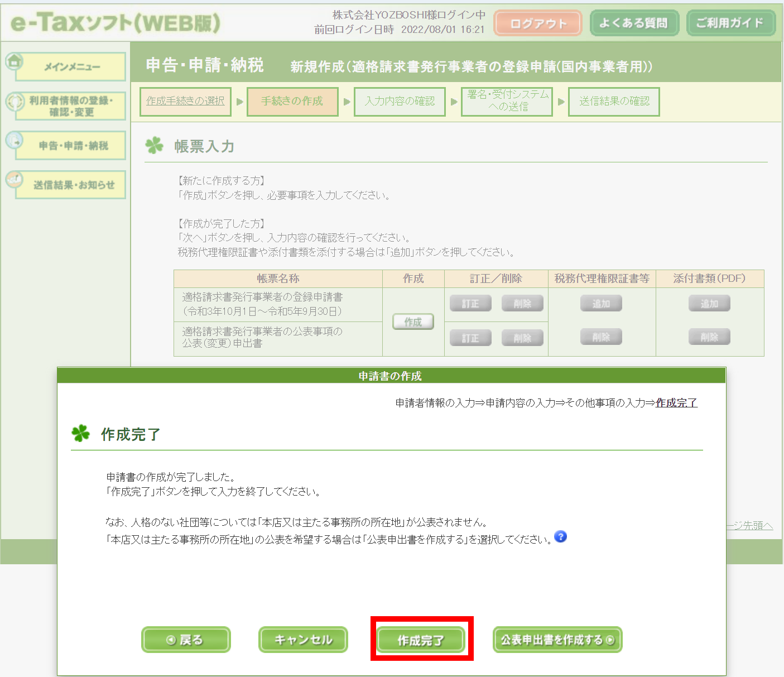Click the キャンセル button in dialog
Image resolution: width=784 pixels, height=677 pixels.
tap(303, 640)
